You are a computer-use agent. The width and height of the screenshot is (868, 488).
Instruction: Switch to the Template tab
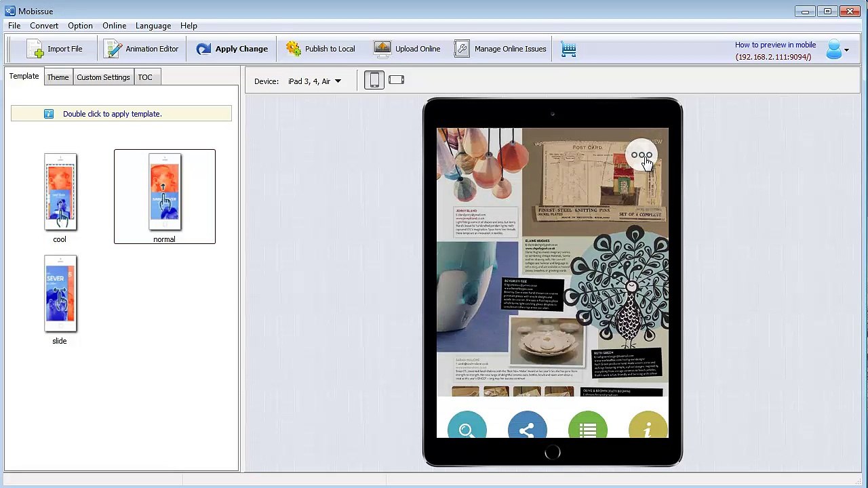click(24, 76)
